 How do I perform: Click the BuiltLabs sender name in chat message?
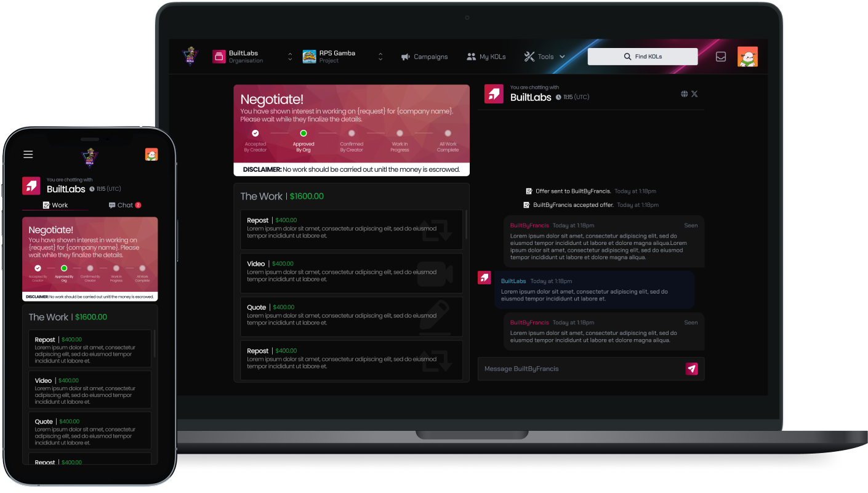pos(513,281)
